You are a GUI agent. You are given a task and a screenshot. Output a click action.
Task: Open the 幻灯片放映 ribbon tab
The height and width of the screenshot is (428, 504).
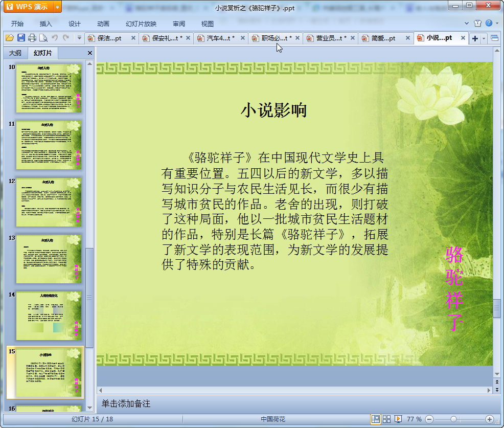(141, 24)
